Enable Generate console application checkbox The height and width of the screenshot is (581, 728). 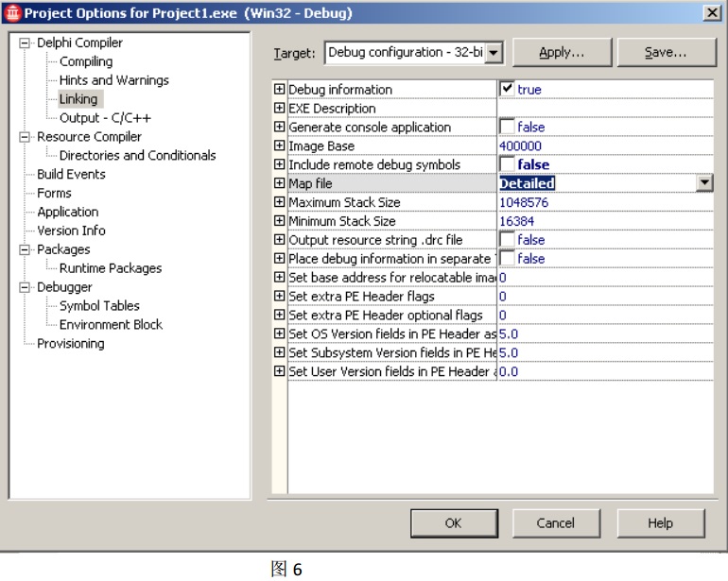click(507, 128)
